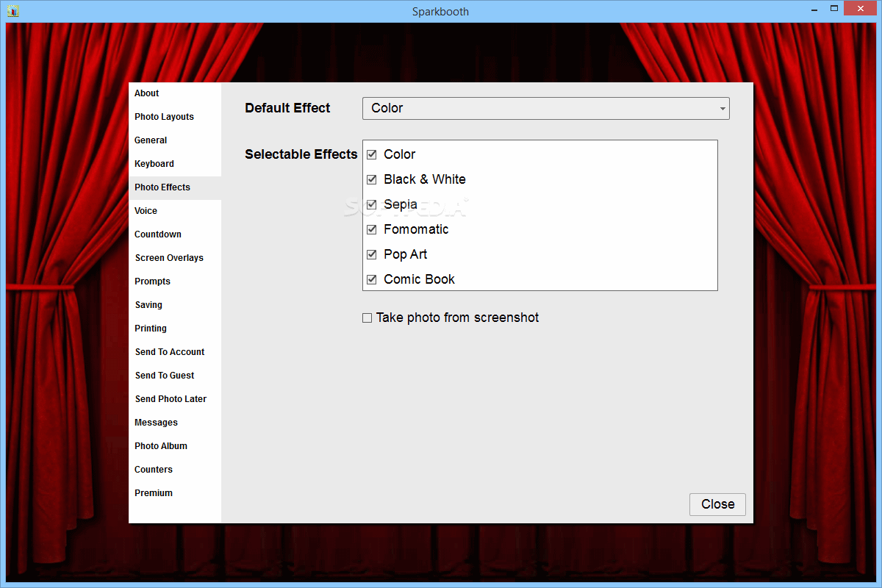This screenshot has width=882, height=588.
Task: Go to the Prompts tab
Action: point(175,282)
